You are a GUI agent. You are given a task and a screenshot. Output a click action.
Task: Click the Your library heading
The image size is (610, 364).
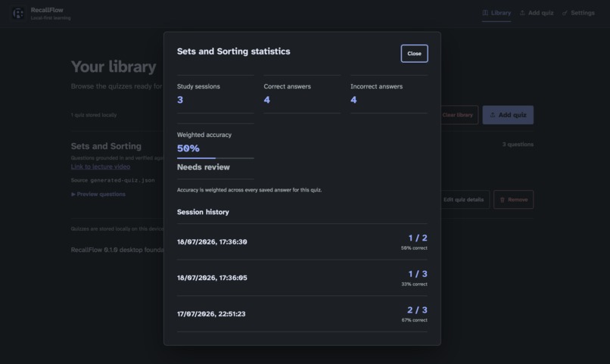[x=114, y=67]
